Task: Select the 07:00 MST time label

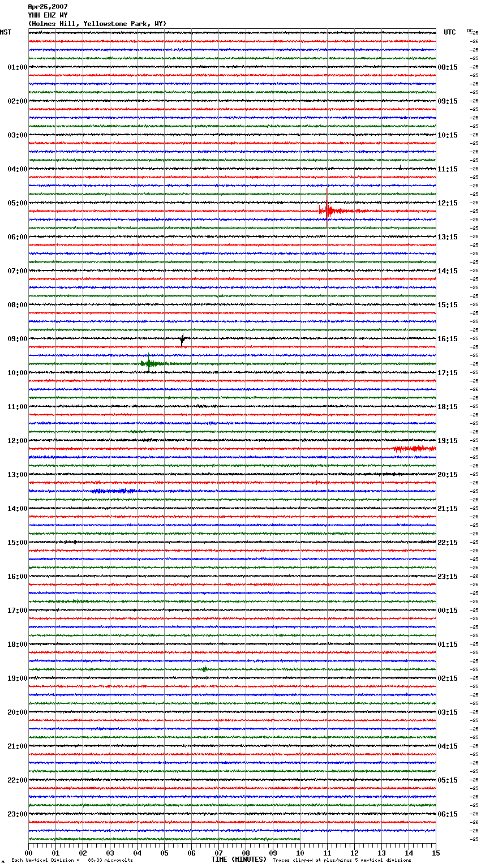Action: coord(17,271)
